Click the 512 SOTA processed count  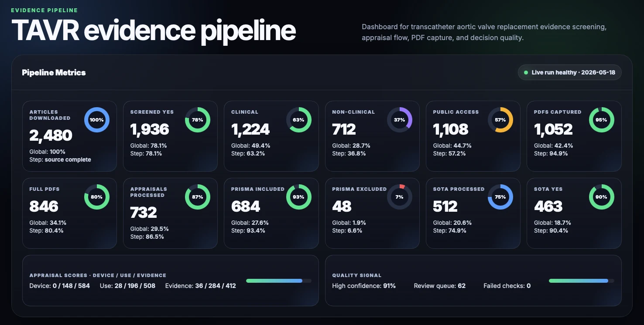tap(445, 207)
